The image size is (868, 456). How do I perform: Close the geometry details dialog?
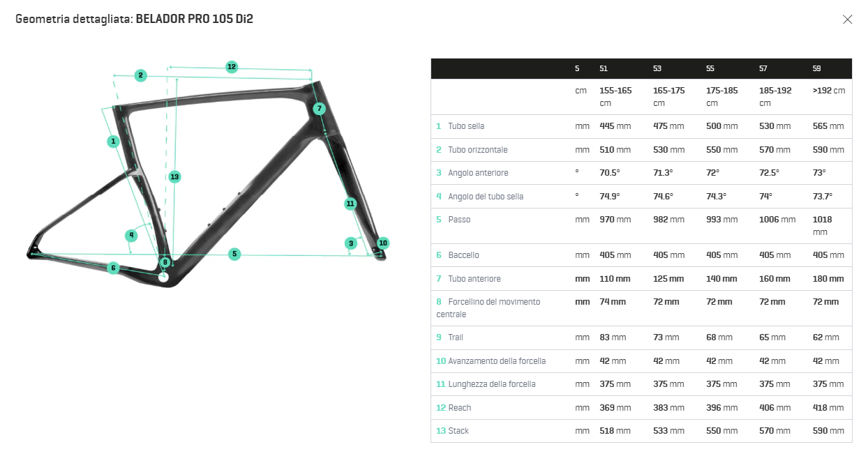pyautogui.click(x=847, y=20)
